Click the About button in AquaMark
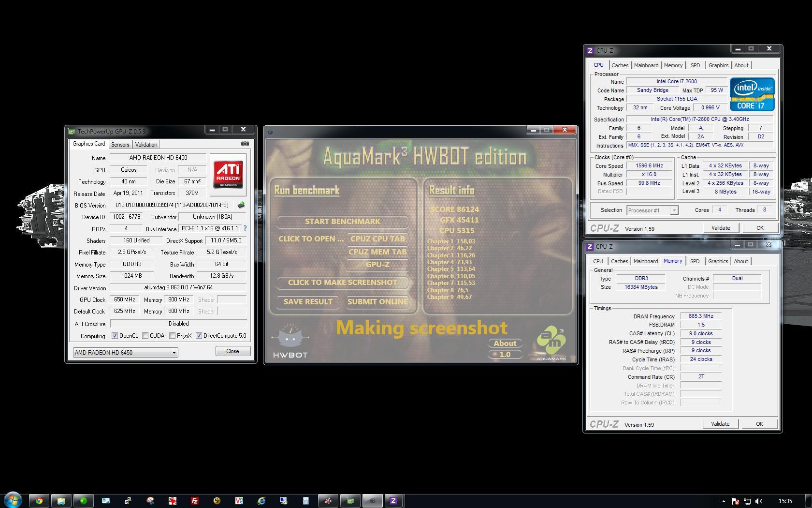This screenshot has width=812, height=508. (x=505, y=343)
